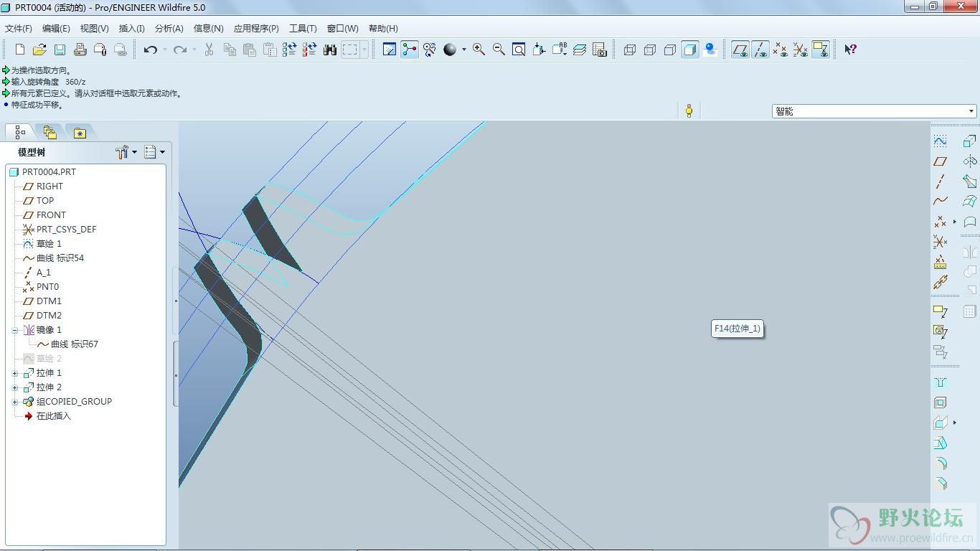
Task: Insert a datum curve from right toolbar
Action: [941, 202]
